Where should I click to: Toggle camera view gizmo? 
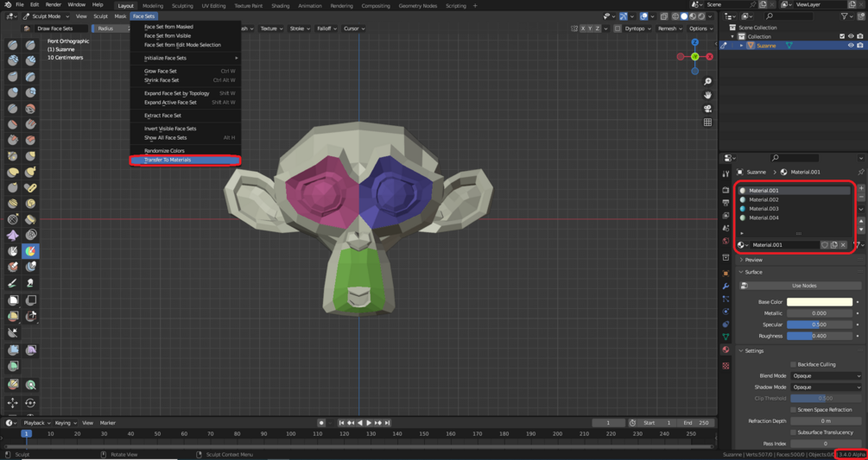tap(707, 109)
